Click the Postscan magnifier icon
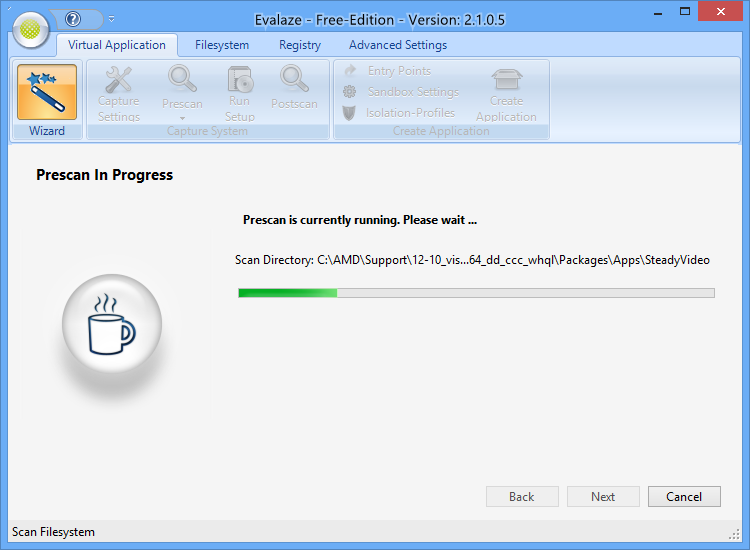The height and width of the screenshot is (550, 750). tap(294, 78)
